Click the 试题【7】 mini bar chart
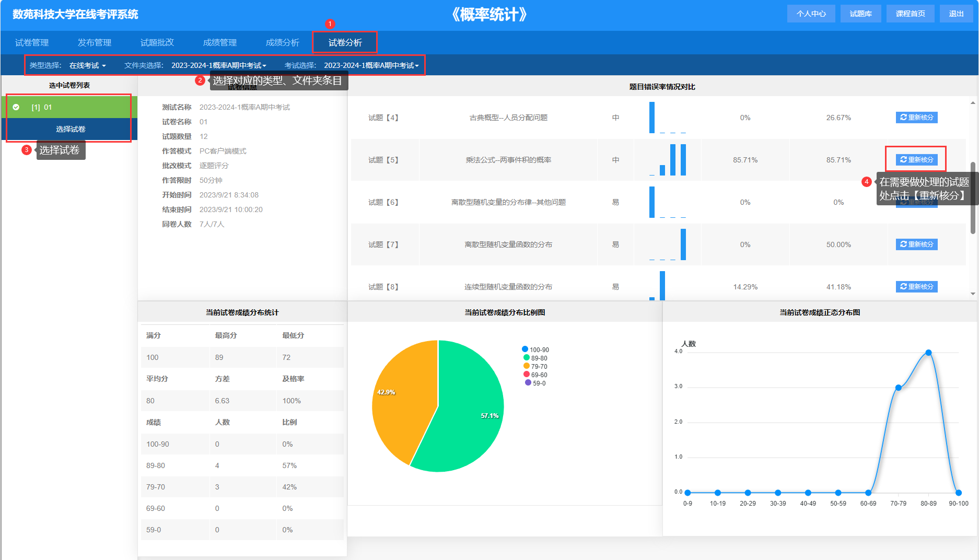979x560 pixels. click(x=668, y=244)
